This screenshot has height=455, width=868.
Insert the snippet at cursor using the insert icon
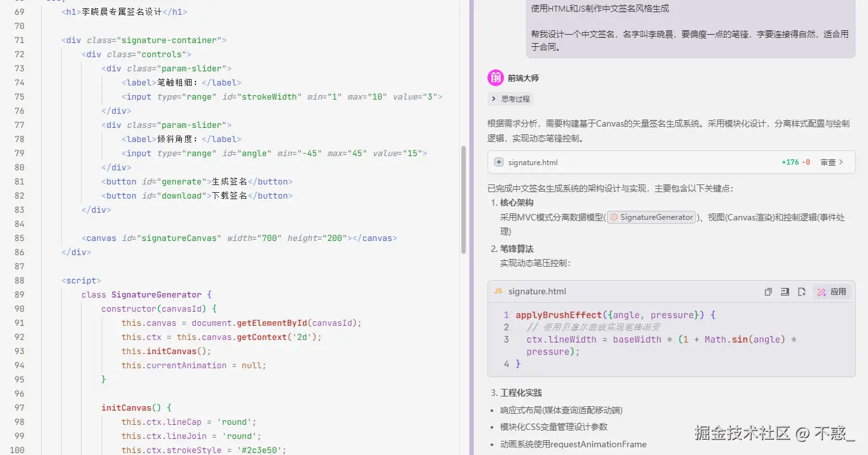point(784,292)
